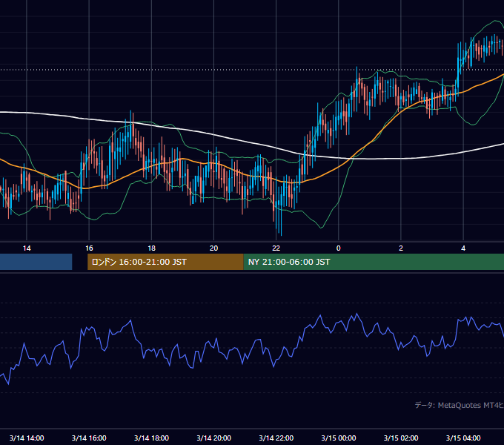
Task: Select the 3/14 14:00 date label
Action: tap(27, 438)
